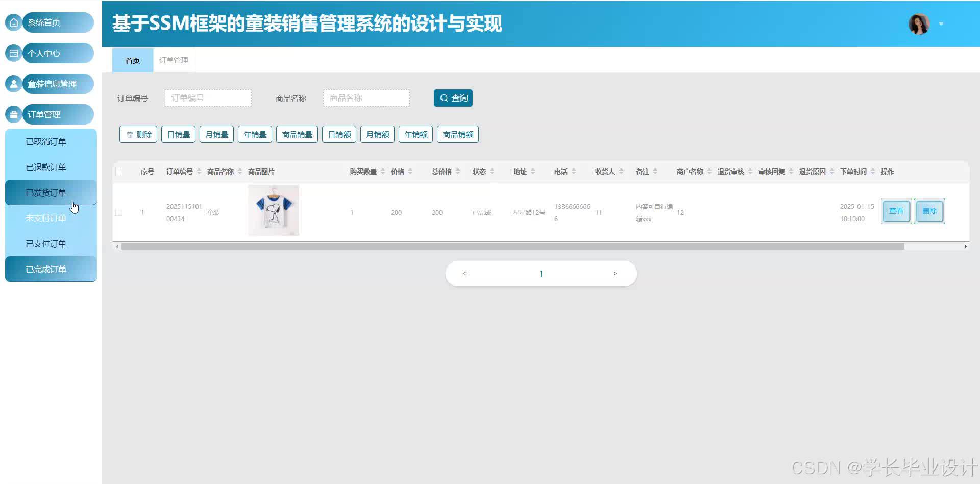The image size is (980, 484).
Task: Click the 订单编号 search input field
Action: 208,98
